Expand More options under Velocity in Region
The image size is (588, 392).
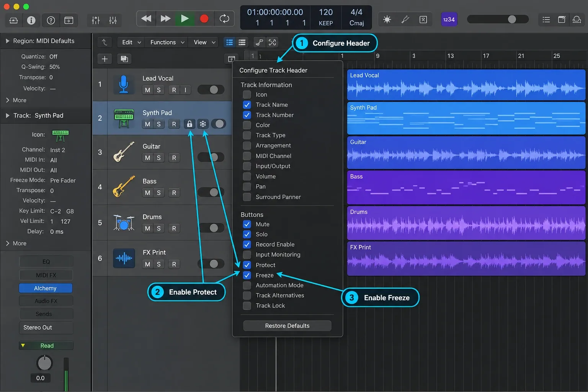(16, 100)
